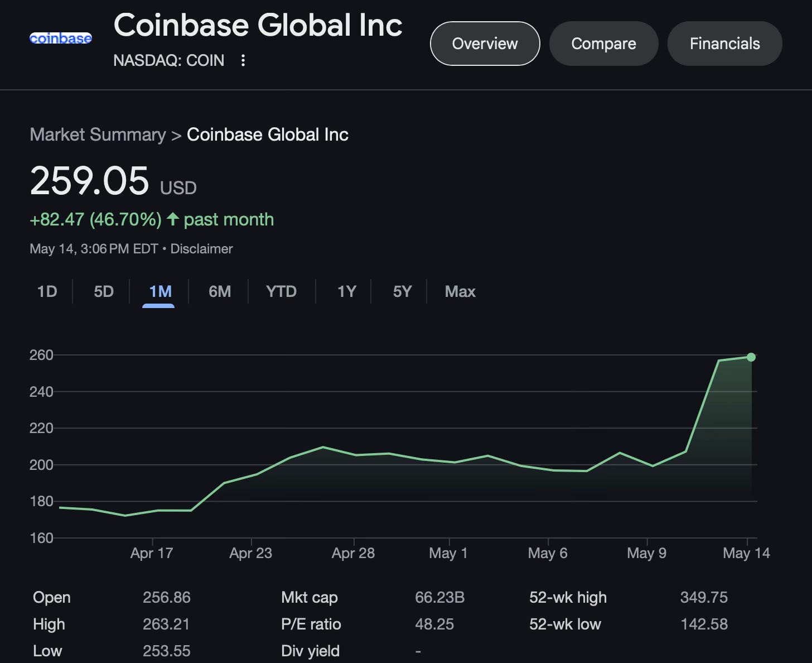Click the 52-wk high value 349.75

tap(704, 597)
